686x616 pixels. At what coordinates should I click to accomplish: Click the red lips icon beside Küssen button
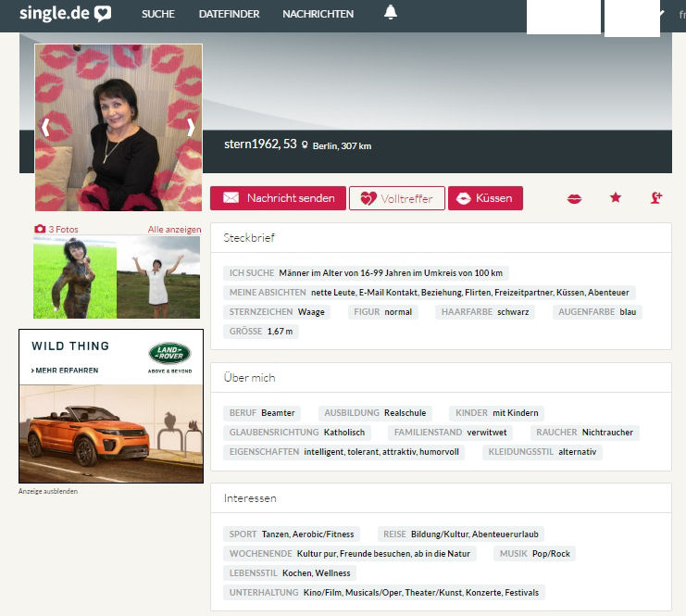(x=574, y=198)
